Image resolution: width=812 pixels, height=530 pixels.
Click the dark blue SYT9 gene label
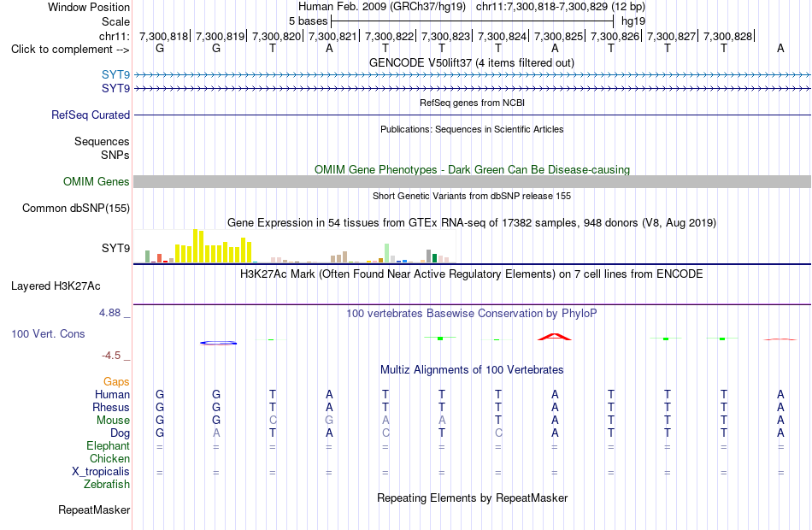pyautogui.click(x=115, y=89)
